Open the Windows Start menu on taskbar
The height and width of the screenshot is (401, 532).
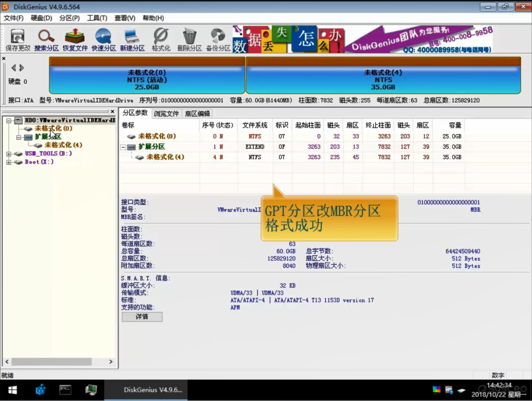[13, 390]
